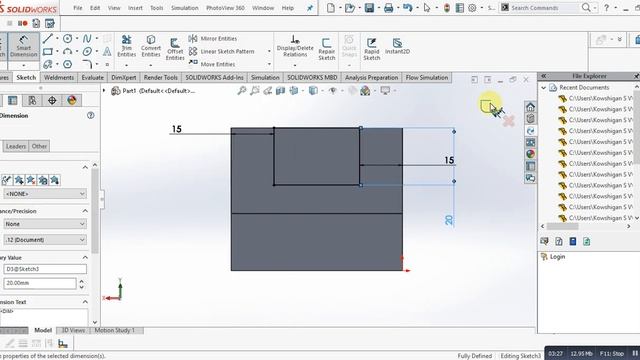Open the DimXpertManager crosshair tab

tap(52, 100)
